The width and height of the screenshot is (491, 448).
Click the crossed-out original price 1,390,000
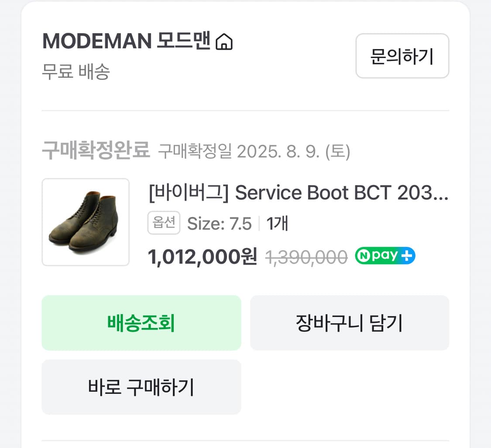(306, 257)
